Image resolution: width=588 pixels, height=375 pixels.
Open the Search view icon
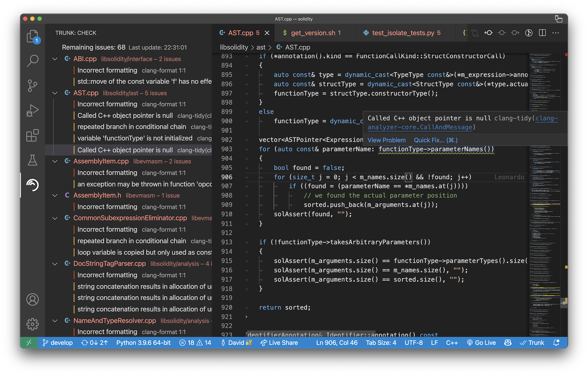point(32,61)
